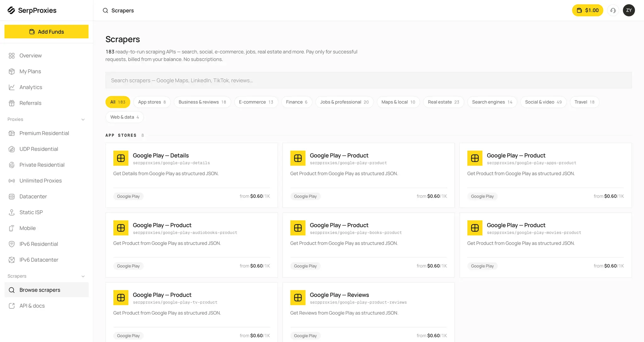Filter by Jobs & professional category

(x=344, y=102)
